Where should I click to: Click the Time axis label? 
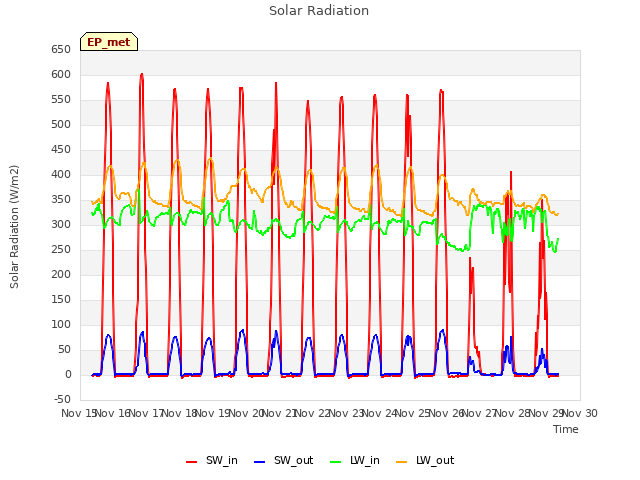[x=566, y=429]
